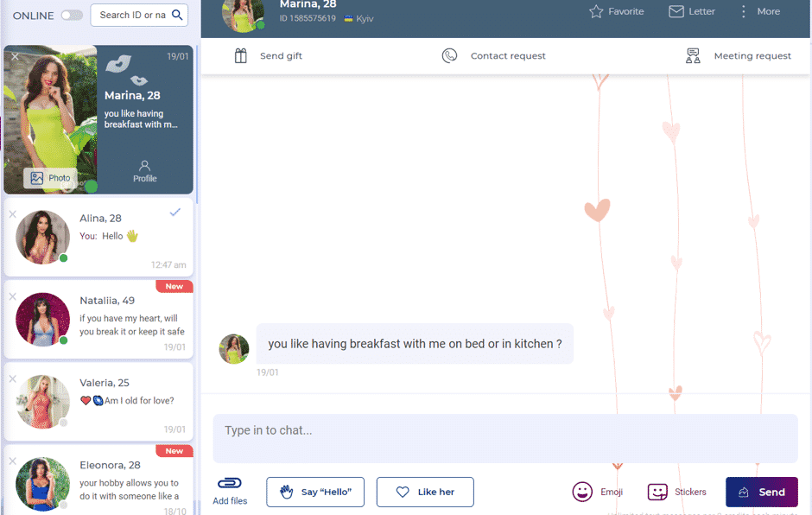Click the Send gift label
812x515 pixels.
[x=282, y=55]
